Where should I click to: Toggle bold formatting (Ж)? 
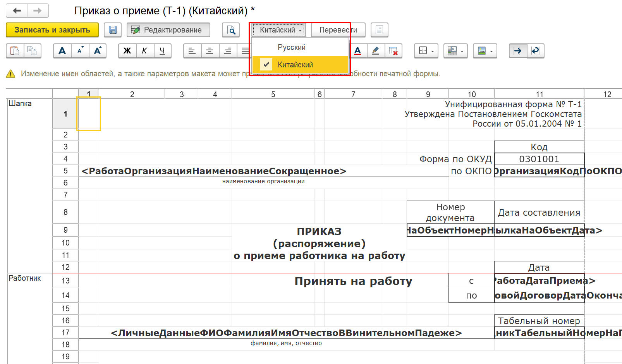point(127,51)
